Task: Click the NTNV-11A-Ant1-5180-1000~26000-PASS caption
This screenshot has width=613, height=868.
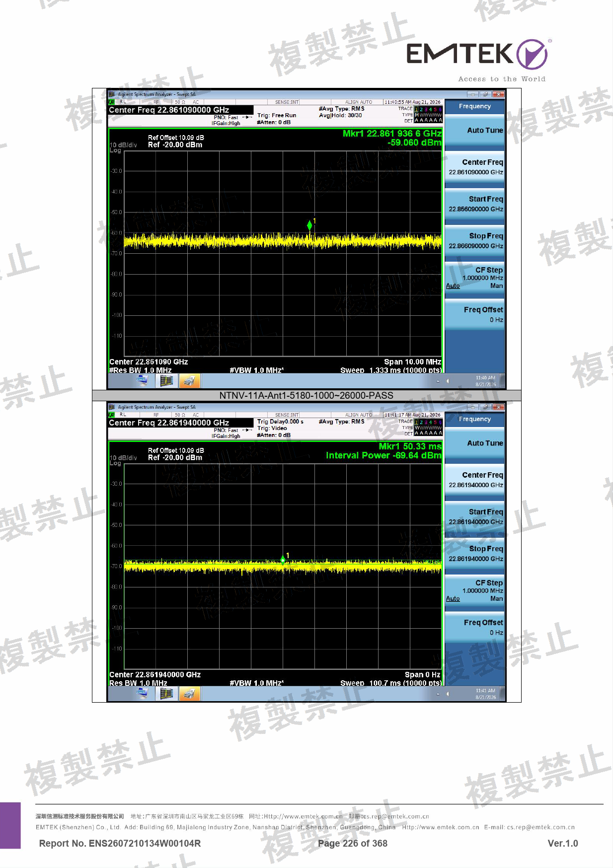Action: [306, 395]
